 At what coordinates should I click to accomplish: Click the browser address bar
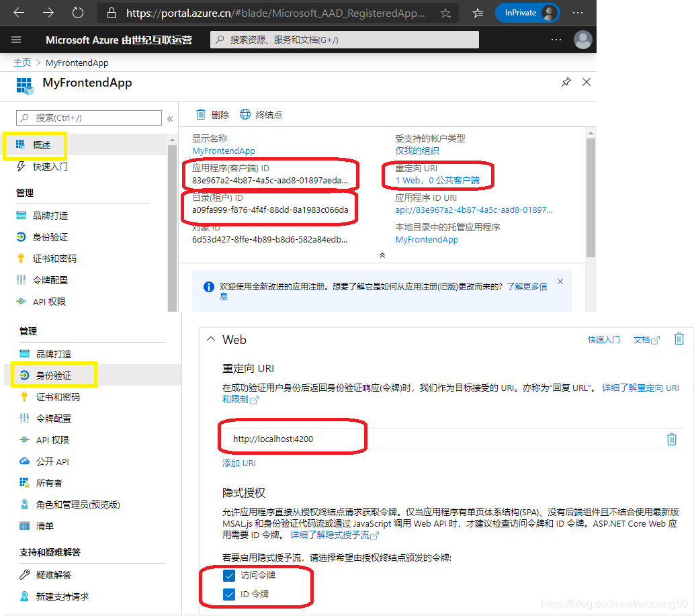pos(277,13)
